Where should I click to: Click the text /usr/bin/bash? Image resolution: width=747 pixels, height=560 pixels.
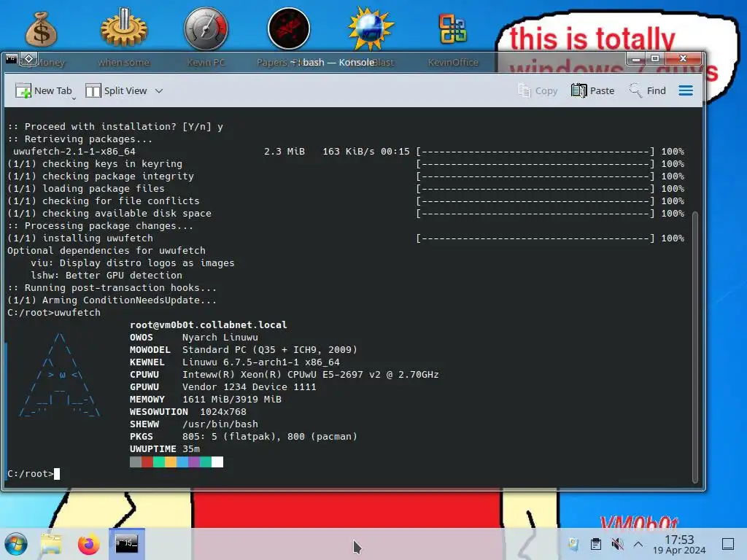tap(220, 424)
